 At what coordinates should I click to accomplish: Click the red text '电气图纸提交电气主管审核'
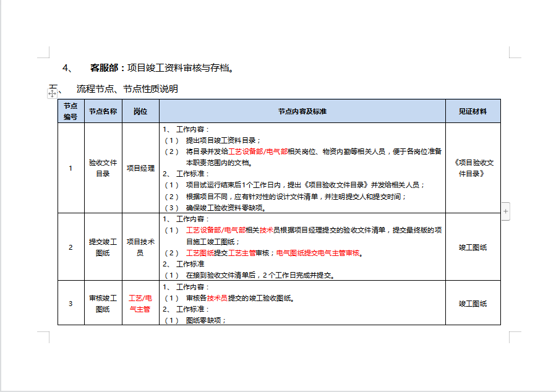click(318, 253)
